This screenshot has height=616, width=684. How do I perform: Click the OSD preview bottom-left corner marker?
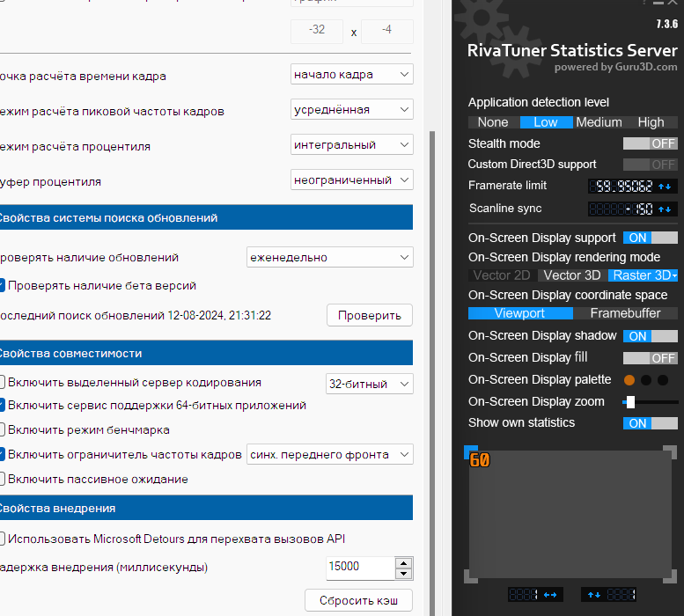[x=471, y=576]
